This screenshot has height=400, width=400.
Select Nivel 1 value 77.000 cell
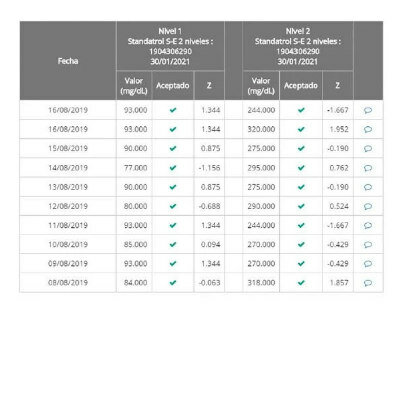[134, 168]
